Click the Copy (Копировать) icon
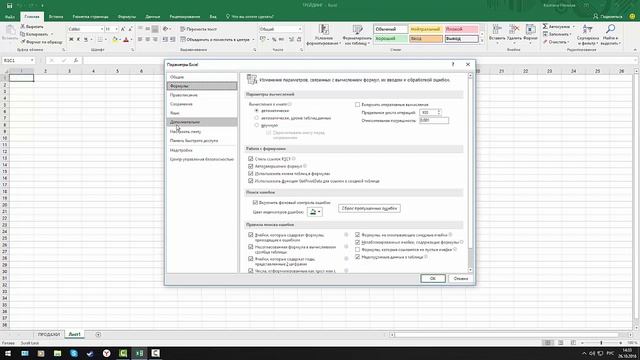The width and height of the screenshot is (640, 360). 23,34
